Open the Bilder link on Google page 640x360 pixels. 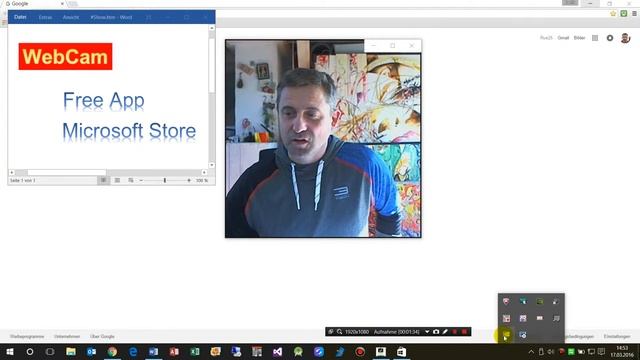pyautogui.click(x=580, y=38)
